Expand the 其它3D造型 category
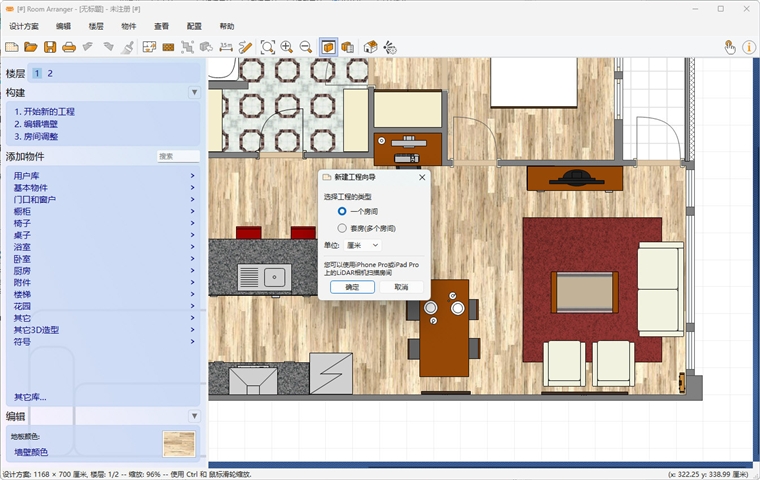This screenshot has width=760, height=480. (x=104, y=330)
